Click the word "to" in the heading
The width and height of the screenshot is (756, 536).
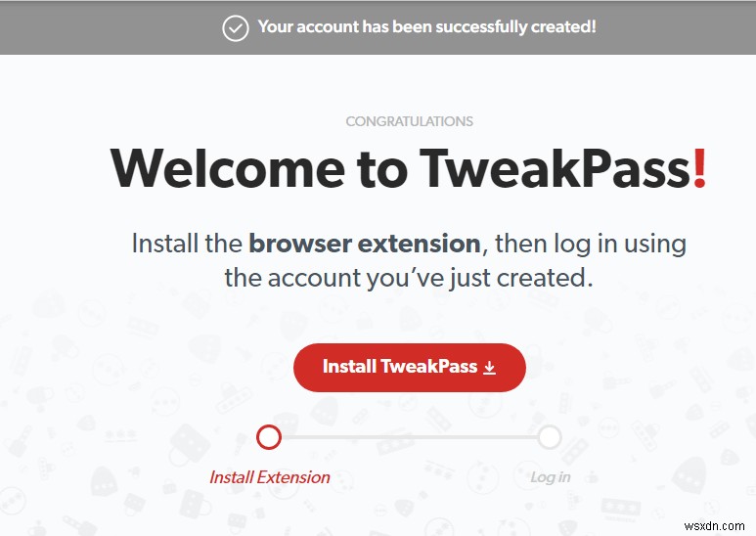pos(382,169)
